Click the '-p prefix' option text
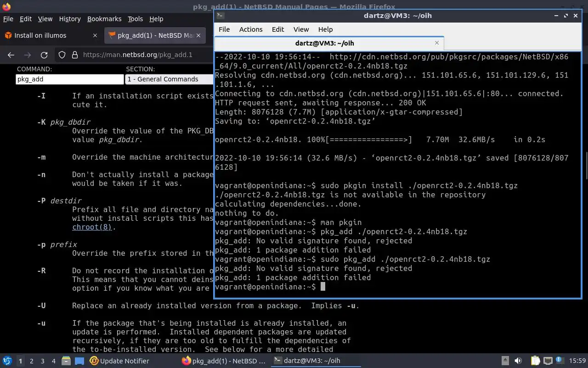 (x=57, y=244)
